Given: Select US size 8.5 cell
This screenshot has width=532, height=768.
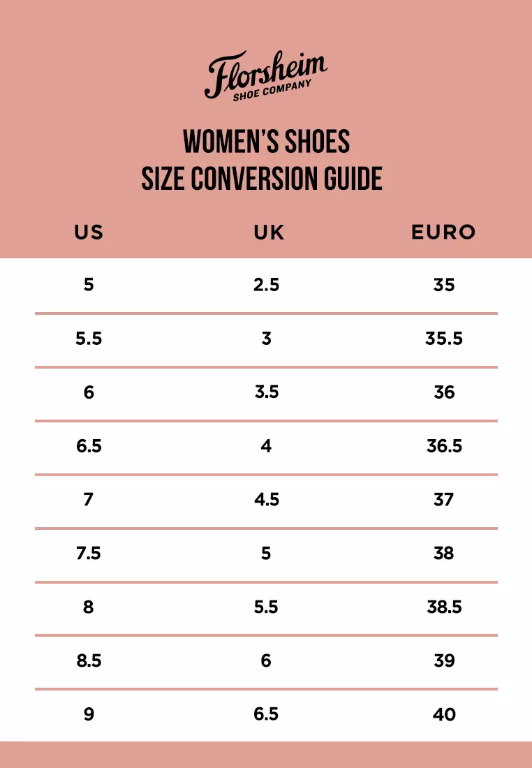Looking at the screenshot, I should (x=89, y=660).
